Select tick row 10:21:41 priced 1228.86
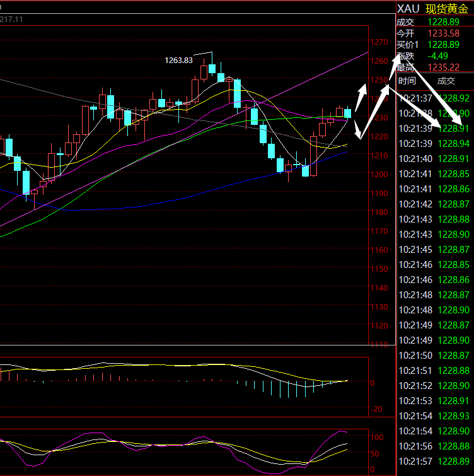Viewport: 474px width, 476px height. (x=434, y=189)
